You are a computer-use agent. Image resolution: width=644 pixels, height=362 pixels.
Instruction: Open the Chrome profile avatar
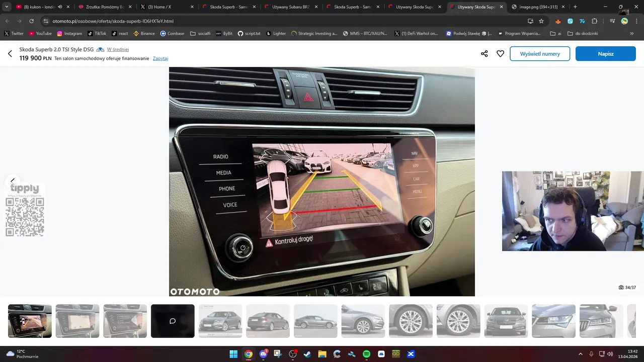(x=624, y=21)
